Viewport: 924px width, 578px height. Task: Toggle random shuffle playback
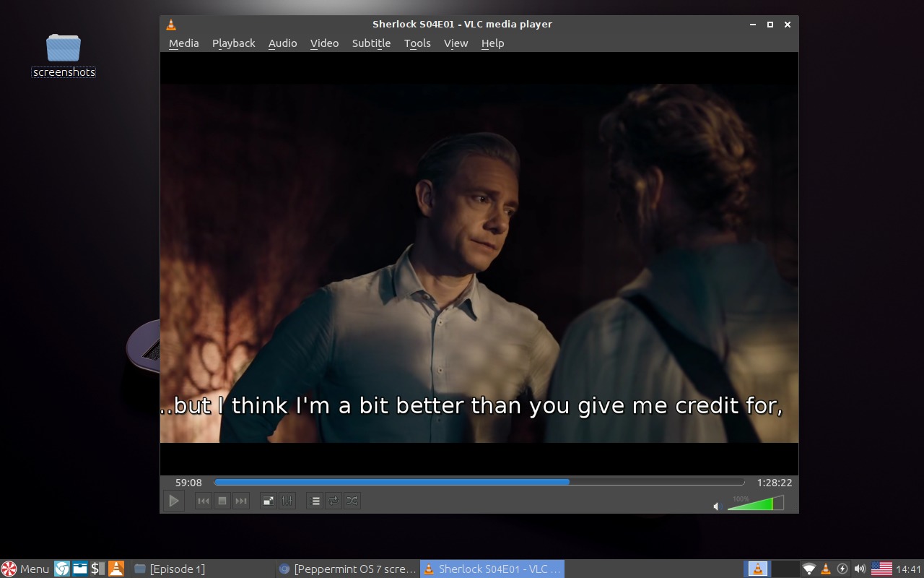[x=352, y=501]
